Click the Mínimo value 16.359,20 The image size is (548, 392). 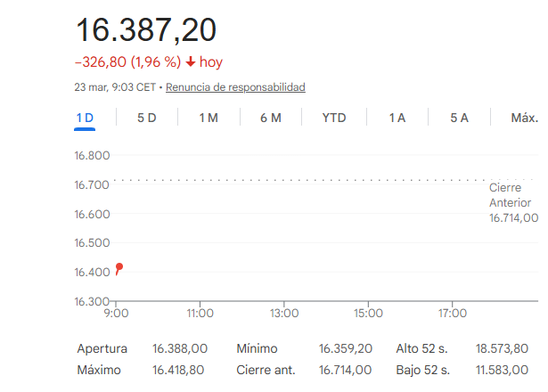[346, 348]
